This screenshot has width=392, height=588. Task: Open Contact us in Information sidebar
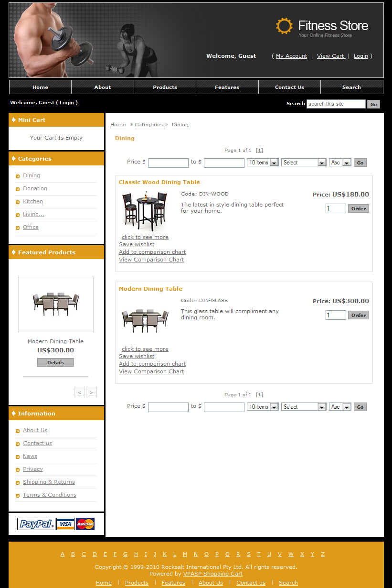coord(37,443)
